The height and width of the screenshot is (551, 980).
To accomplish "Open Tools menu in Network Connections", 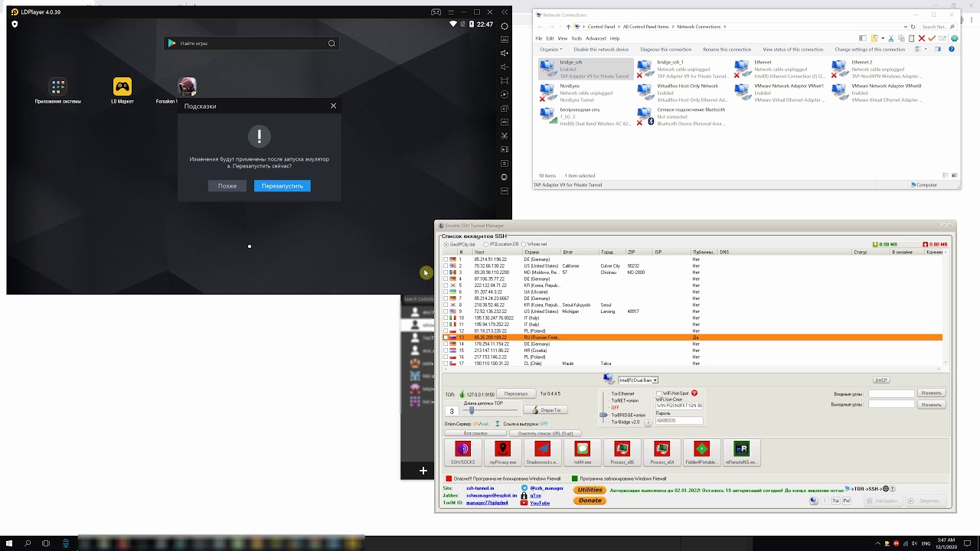I will [577, 38].
